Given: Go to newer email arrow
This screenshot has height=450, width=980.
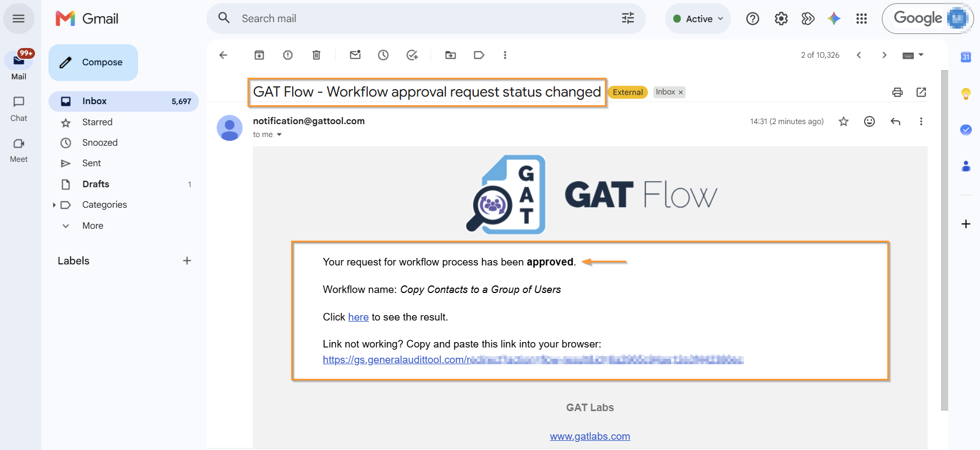Looking at the screenshot, I should [859, 55].
